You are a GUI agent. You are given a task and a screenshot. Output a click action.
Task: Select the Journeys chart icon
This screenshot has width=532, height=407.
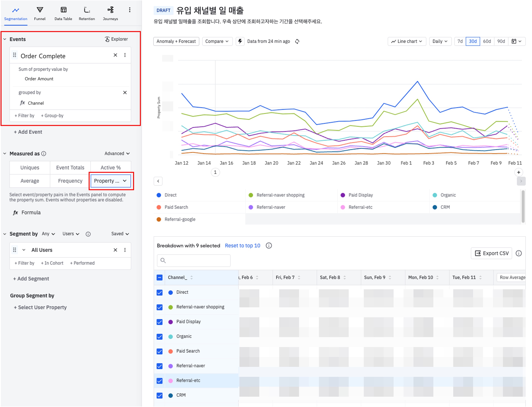point(110,10)
